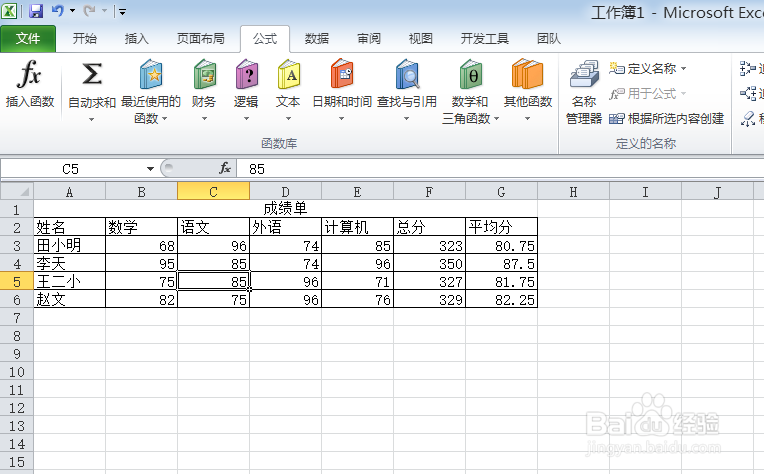Click the Undo arrow icon

coord(57,11)
